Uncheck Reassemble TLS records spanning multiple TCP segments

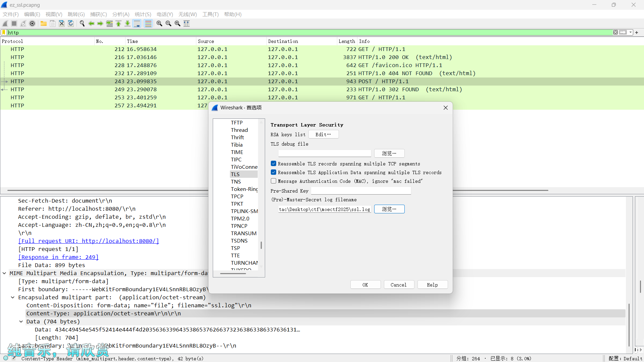click(274, 163)
